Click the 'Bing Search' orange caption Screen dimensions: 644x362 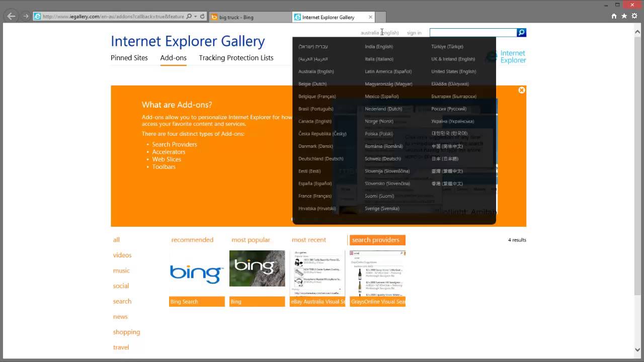pos(197,302)
